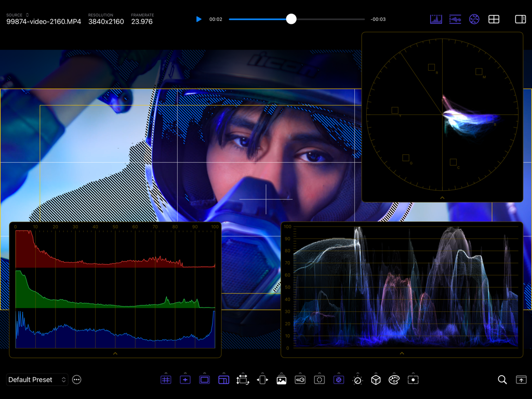
Task: Switch to quad grid layout
Action: (x=494, y=19)
